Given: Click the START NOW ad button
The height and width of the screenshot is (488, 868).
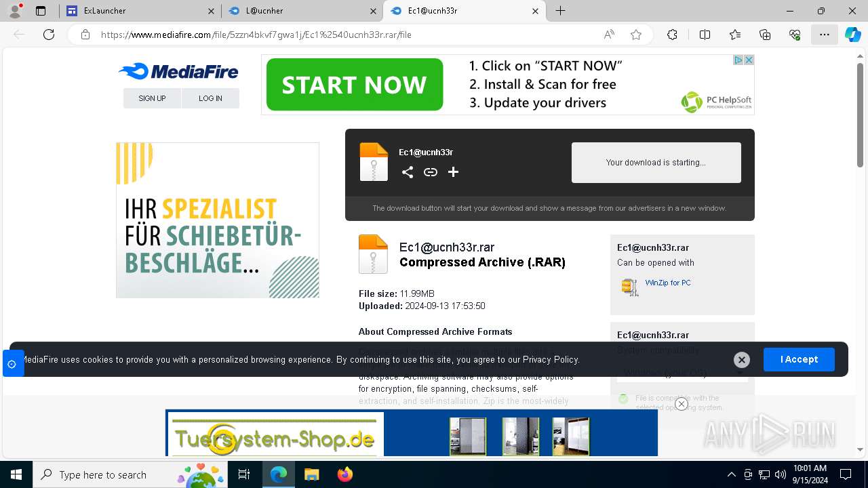Looking at the screenshot, I should tap(355, 85).
